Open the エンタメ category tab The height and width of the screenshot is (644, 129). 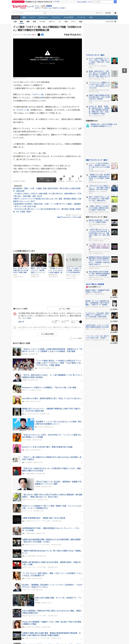(42, 21)
